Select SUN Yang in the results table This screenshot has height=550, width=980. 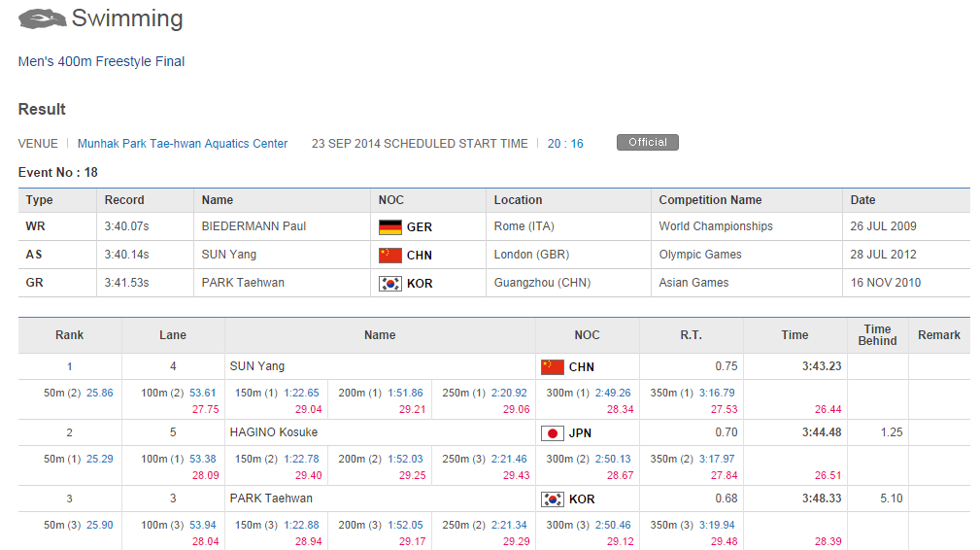point(257,366)
